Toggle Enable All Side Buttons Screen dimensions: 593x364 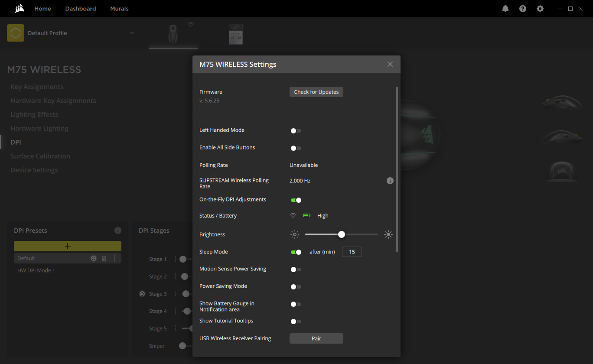296,148
